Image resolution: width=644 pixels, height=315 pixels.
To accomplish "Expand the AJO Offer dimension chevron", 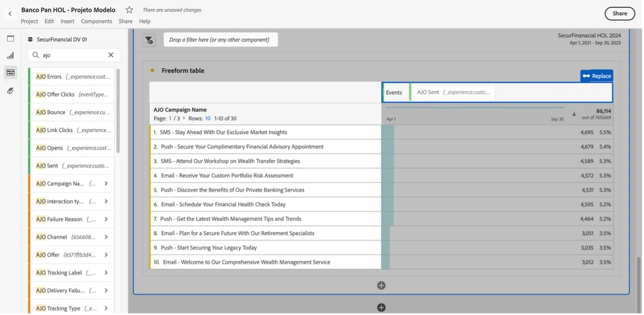I will (x=106, y=255).
